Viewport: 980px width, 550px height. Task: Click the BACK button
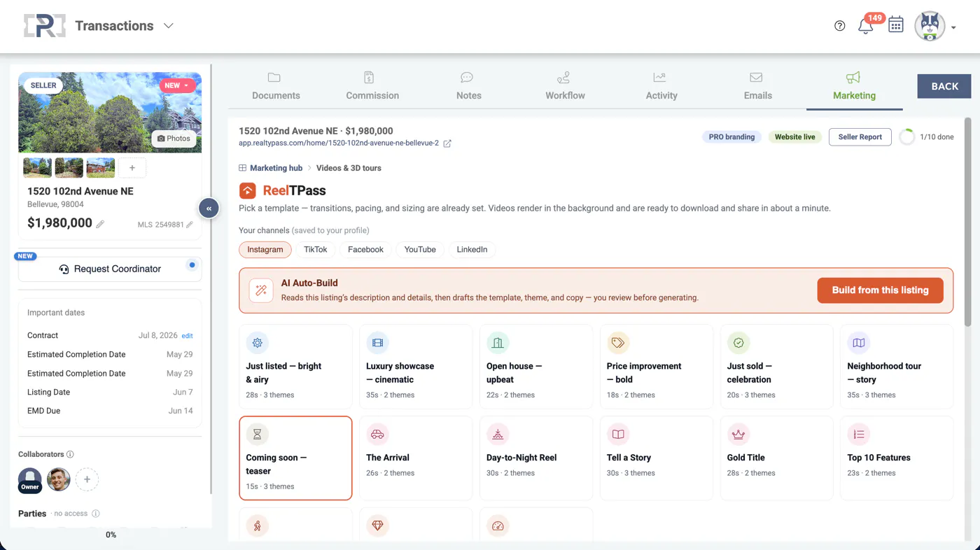pyautogui.click(x=944, y=86)
